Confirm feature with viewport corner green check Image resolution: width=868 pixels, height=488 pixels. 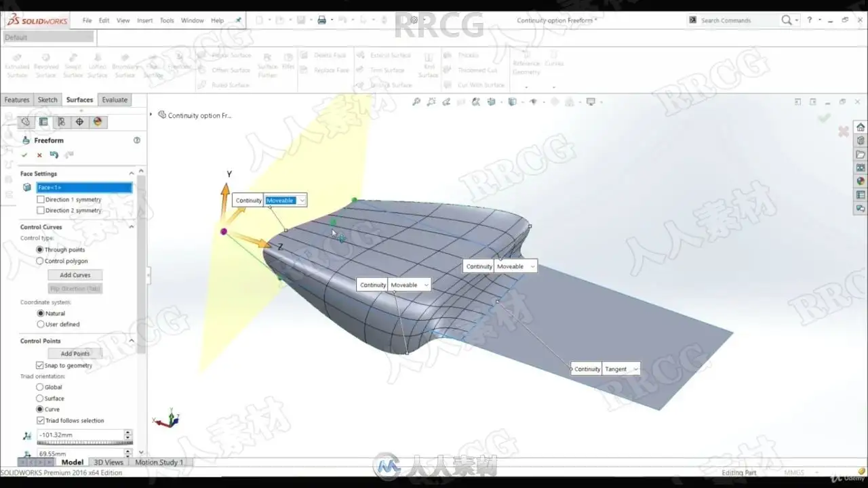coord(824,118)
